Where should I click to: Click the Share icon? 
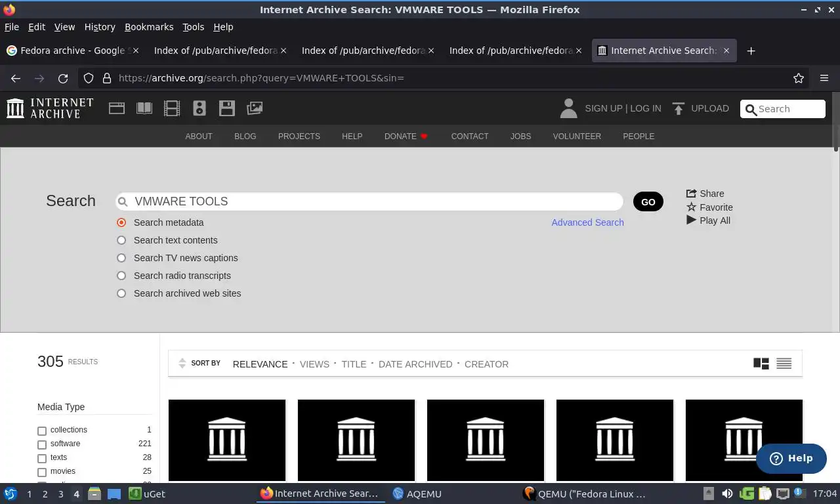(691, 193)
